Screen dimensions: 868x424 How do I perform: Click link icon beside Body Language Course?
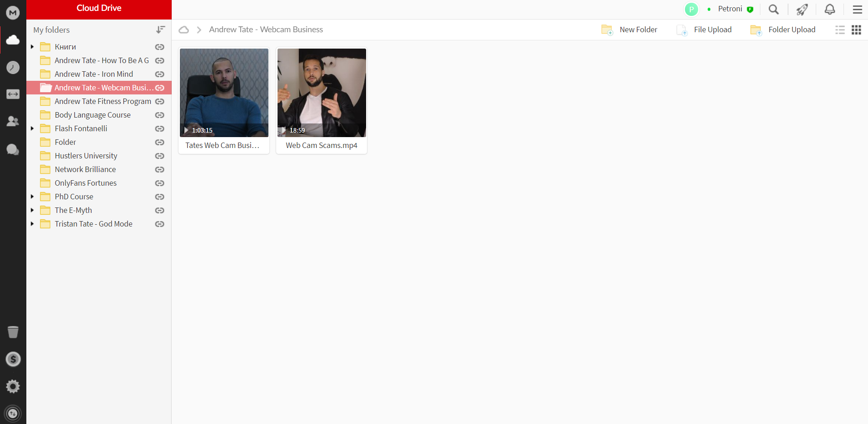point(159,115)
